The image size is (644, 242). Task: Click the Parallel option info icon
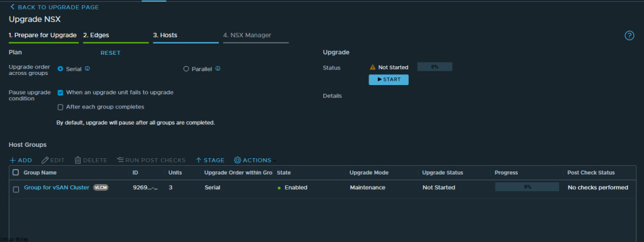point(218,69)
